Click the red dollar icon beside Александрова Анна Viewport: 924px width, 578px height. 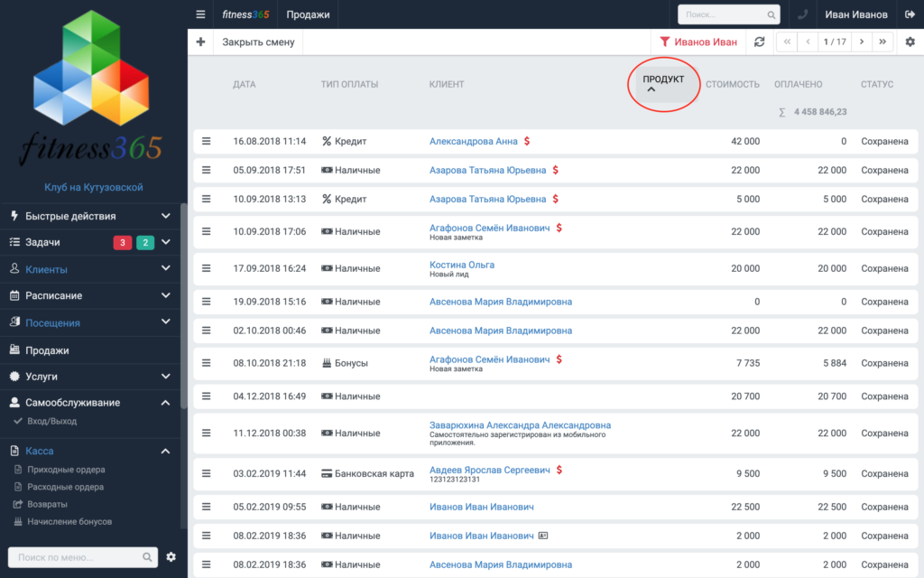(527, 141)
